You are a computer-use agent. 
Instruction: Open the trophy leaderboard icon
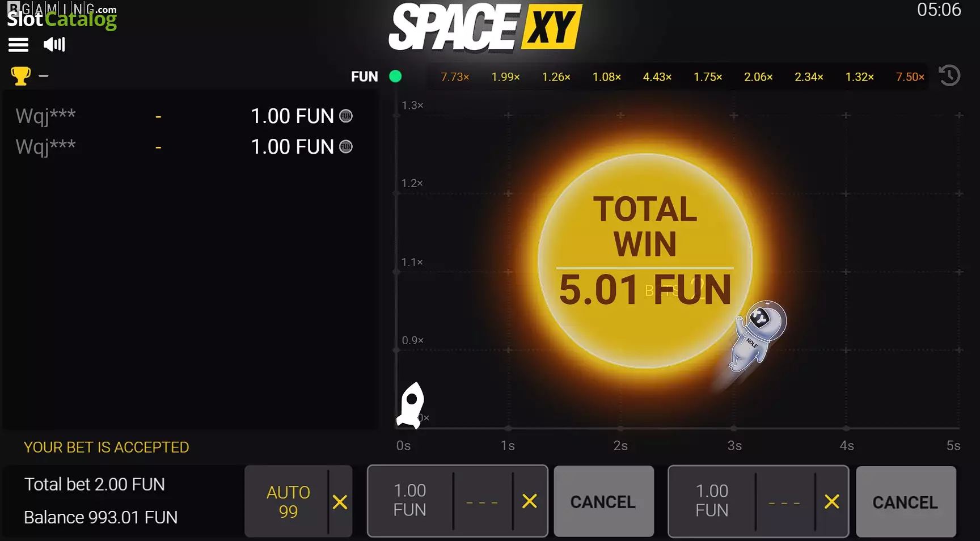pyautogui.click(x=20, y=76)
